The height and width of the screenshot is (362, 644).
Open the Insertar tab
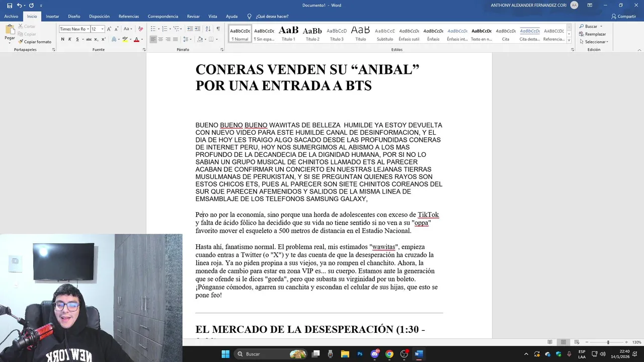click(x=52, y=17)
